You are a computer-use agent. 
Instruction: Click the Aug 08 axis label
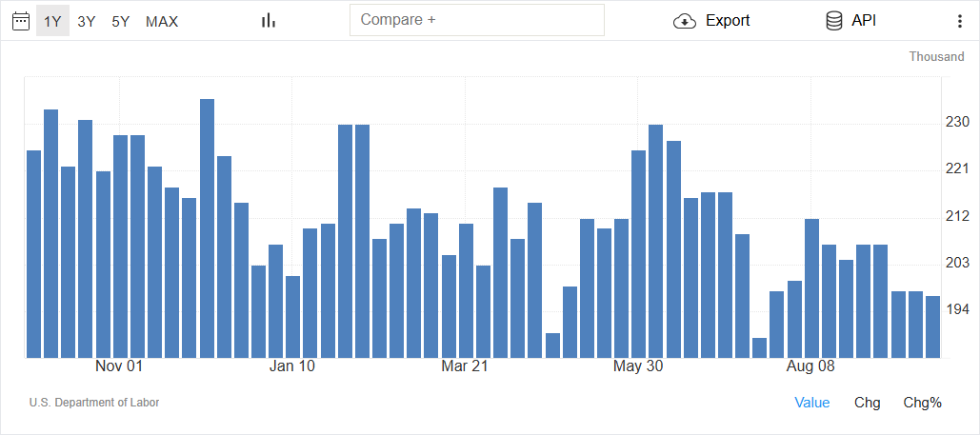pyautogui.click(x=810, y=366)
